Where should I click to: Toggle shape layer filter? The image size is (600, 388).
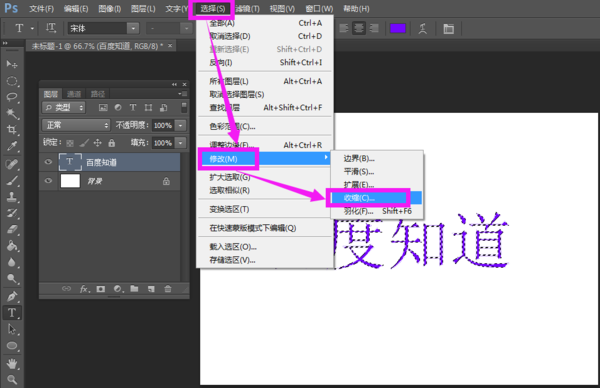tap(148, 108)
